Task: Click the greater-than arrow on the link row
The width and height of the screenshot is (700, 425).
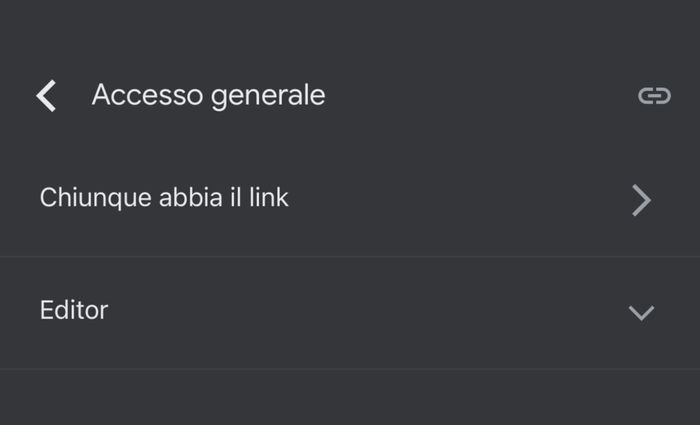Action: 641,200
